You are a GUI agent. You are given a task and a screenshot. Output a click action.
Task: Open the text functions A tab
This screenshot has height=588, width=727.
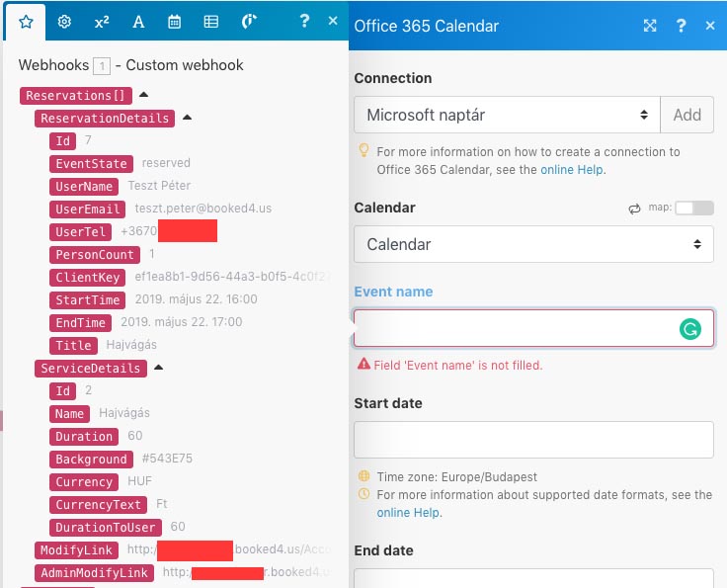tap(138, 22)
